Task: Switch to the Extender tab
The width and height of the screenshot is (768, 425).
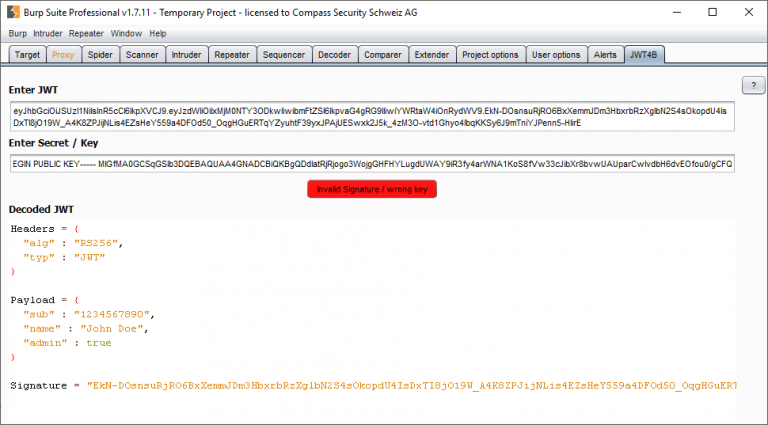Action: pos(432,55)
